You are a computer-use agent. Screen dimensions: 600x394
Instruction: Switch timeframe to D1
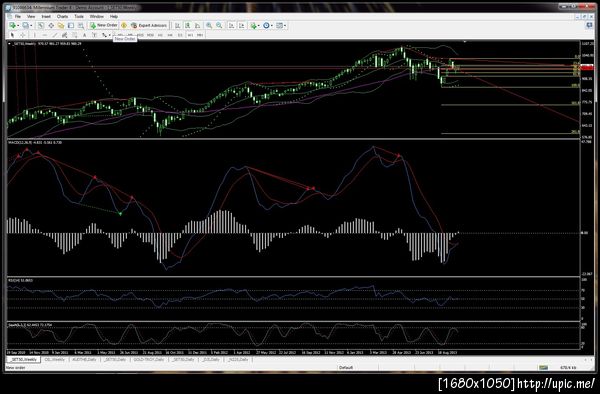click(180, 35)
